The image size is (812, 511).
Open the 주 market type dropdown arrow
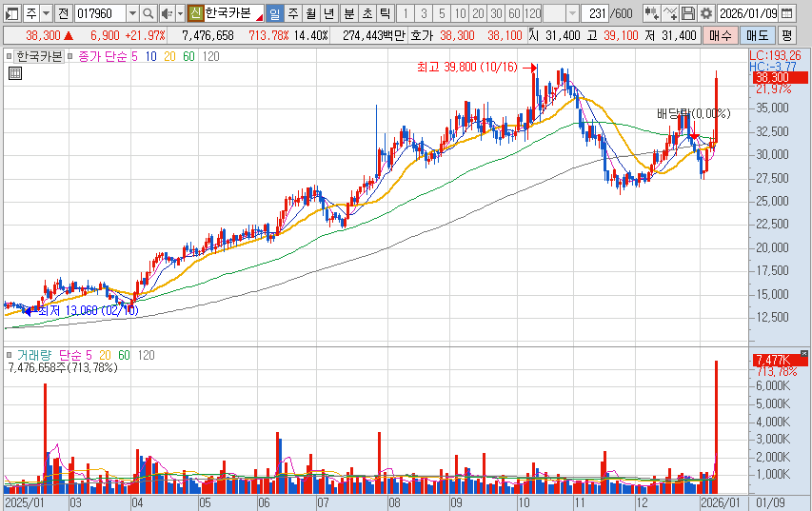(46, 13)
